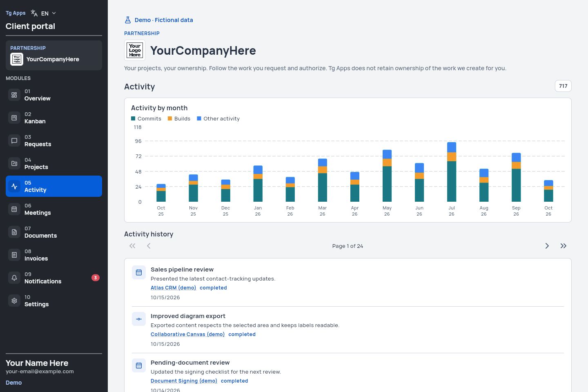Viewport: 588px width, 392px height.
Task: Go to next activity history page
Action: tap(547, 246)
